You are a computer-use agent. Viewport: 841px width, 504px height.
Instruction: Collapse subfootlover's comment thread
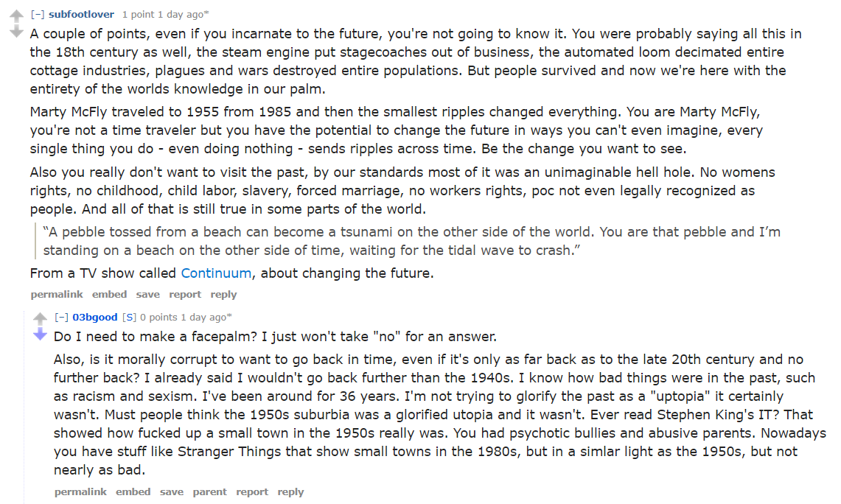tap(38, 15)
